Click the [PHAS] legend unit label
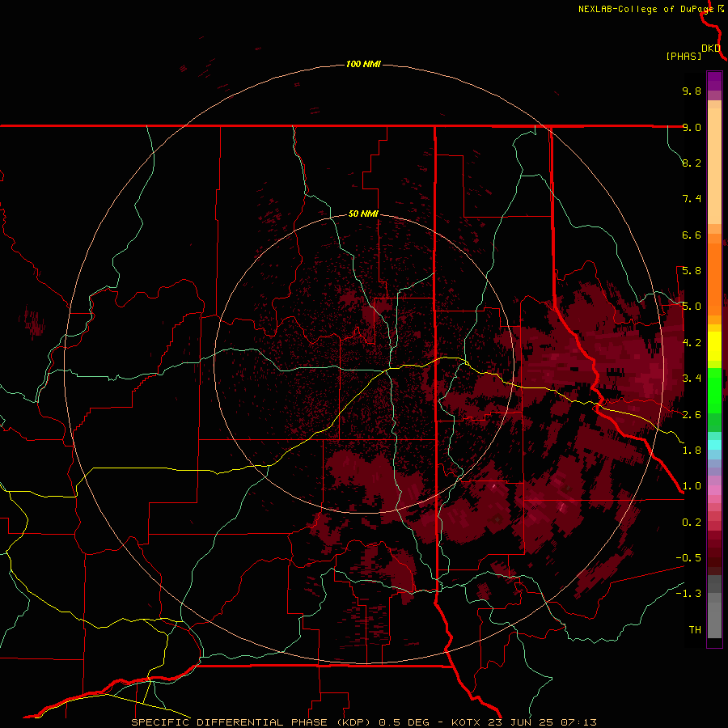Screen dimensions: 728x728 click(684, 56)
